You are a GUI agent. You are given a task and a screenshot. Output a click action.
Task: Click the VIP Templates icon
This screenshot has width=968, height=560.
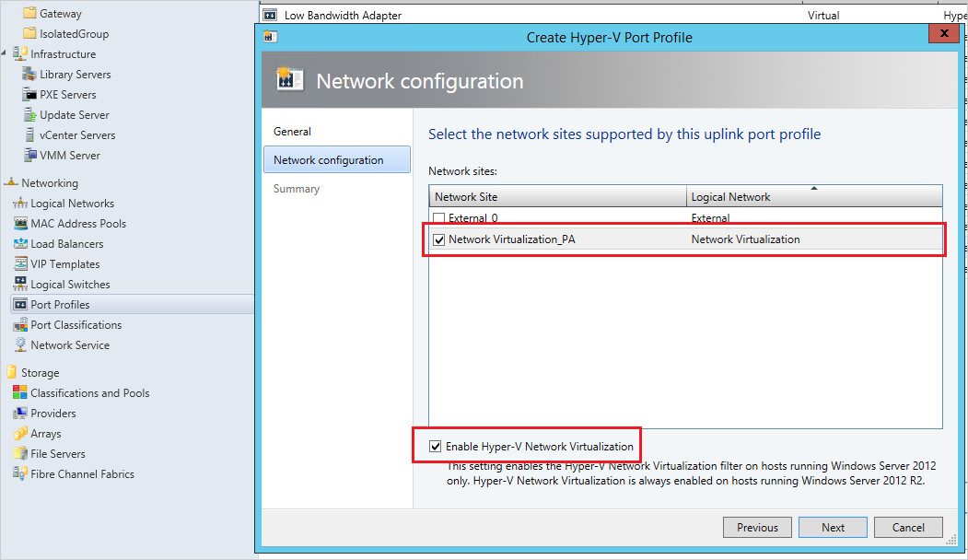20,263
